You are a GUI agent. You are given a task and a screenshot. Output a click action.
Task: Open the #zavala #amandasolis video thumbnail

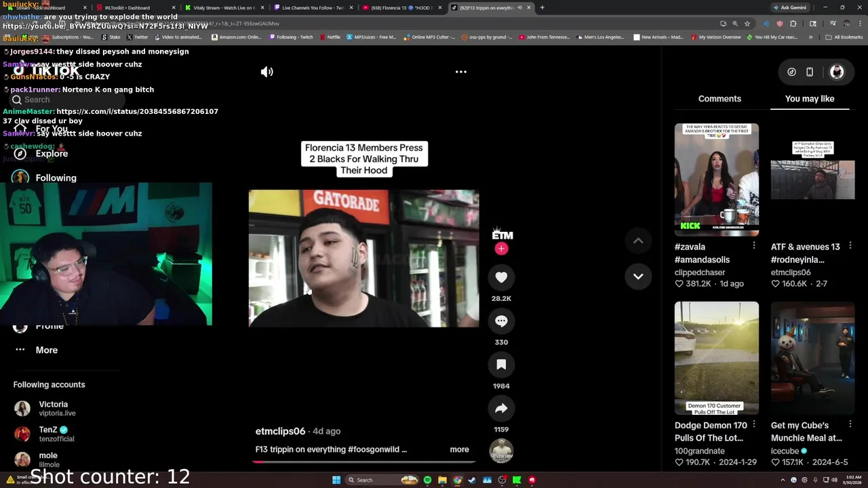(x=716, y=180)
